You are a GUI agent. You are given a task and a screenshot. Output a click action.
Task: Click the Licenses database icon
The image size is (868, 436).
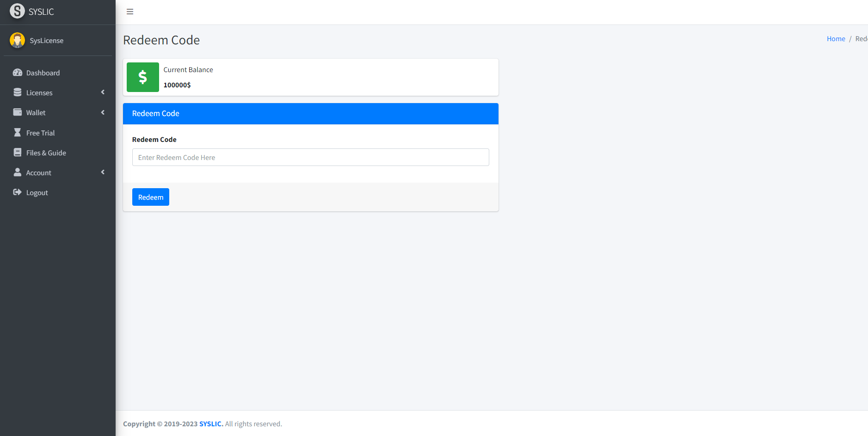coord(18,92)
